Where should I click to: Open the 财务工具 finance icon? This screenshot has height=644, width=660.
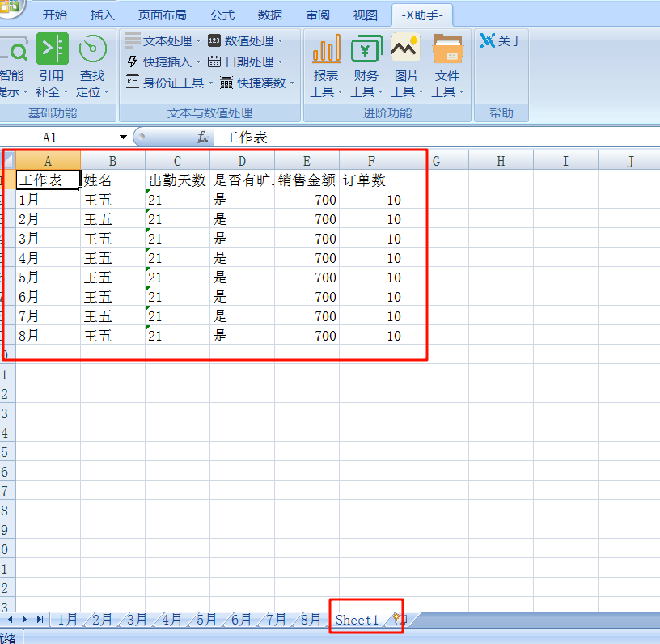[366, 49]
